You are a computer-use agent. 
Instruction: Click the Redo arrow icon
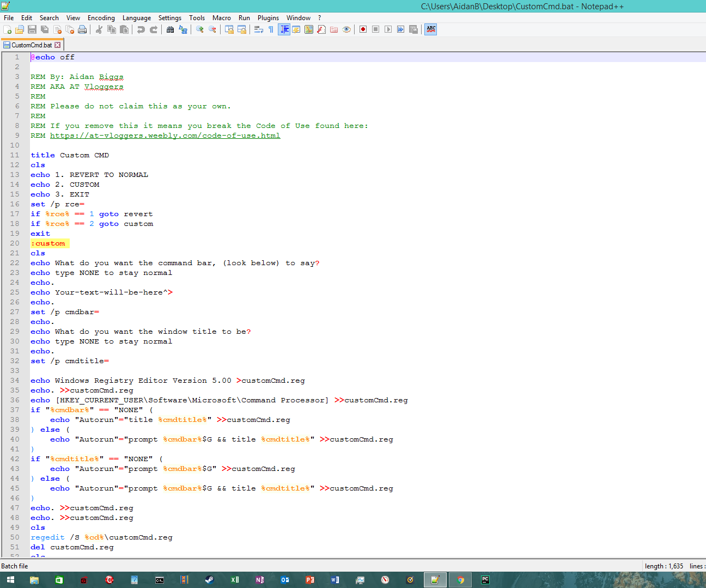click(153, 29)
